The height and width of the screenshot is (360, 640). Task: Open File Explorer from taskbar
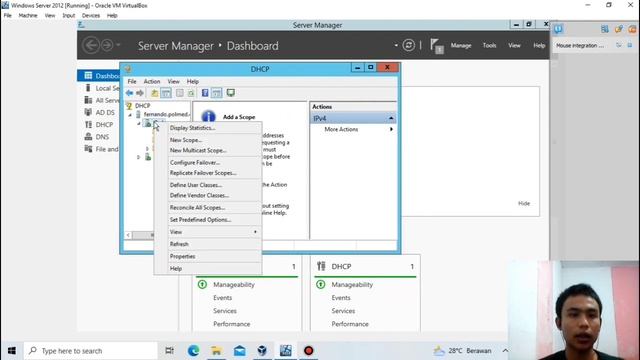pyautogui.click(x=216, y=351)
